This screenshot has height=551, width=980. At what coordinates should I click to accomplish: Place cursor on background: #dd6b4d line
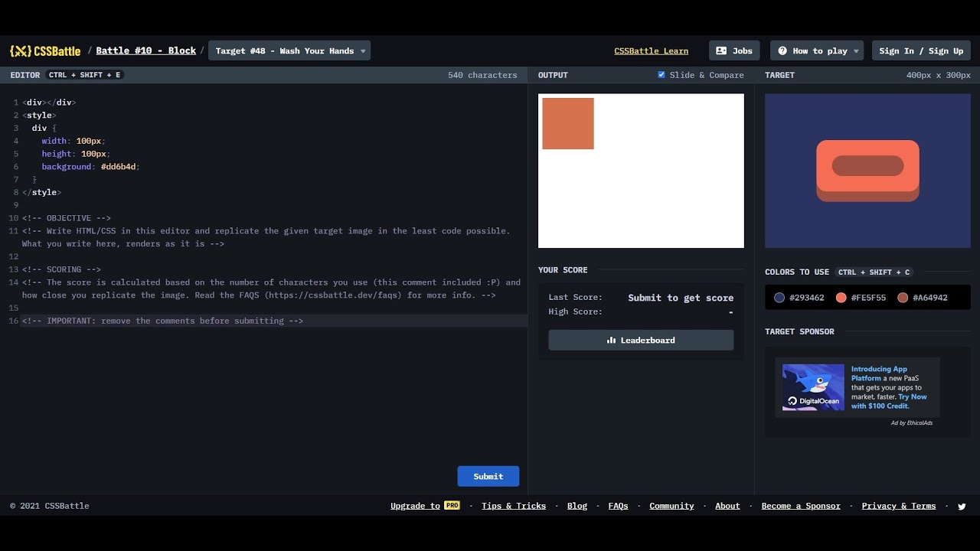(90, 167)
